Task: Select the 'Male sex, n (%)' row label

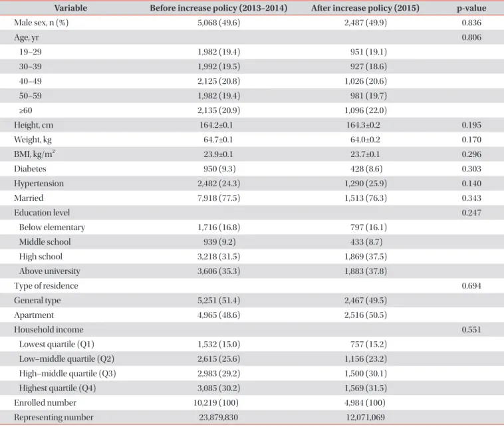Action: tap(41, 23)
